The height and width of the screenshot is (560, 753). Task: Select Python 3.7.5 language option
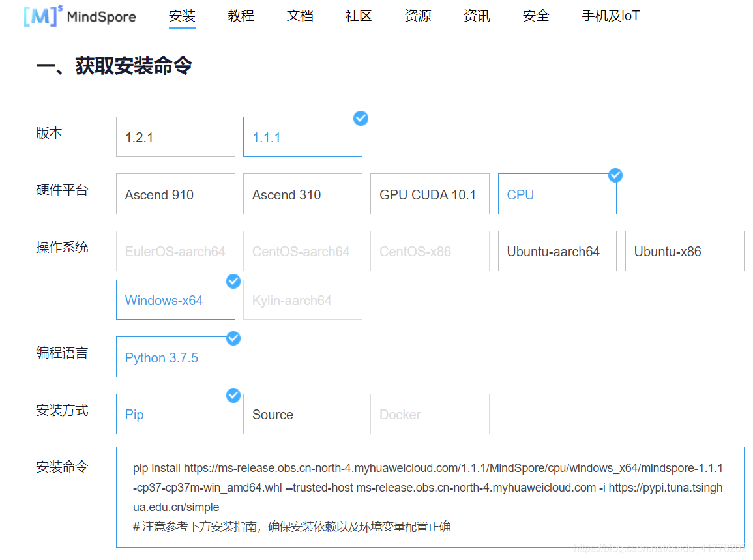pos(176,357)
